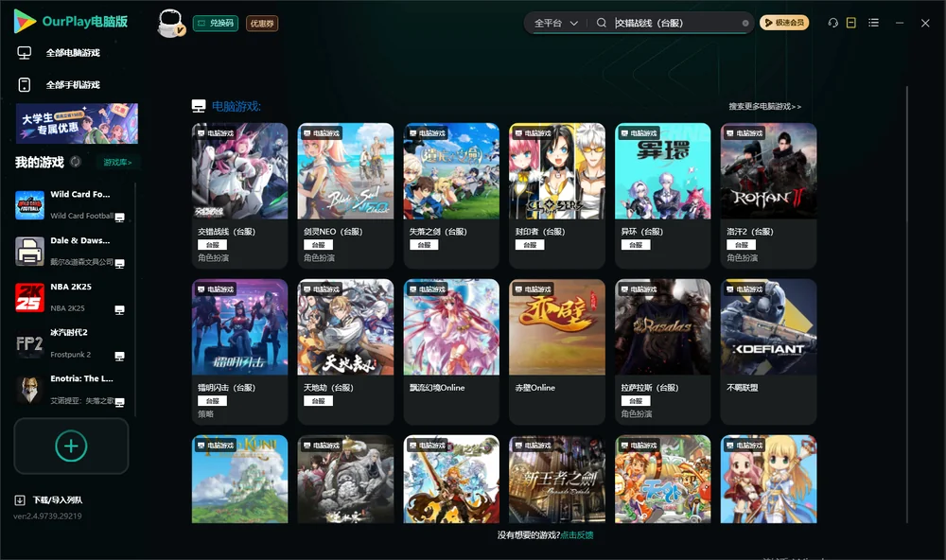Viewport: 946px width, 560px height.
Task: Open the 飘流幻境Online game card
Action: 451,351
